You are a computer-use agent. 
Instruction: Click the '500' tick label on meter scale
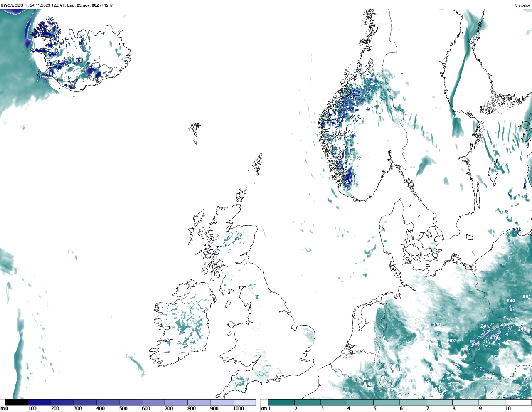(123, 409)
